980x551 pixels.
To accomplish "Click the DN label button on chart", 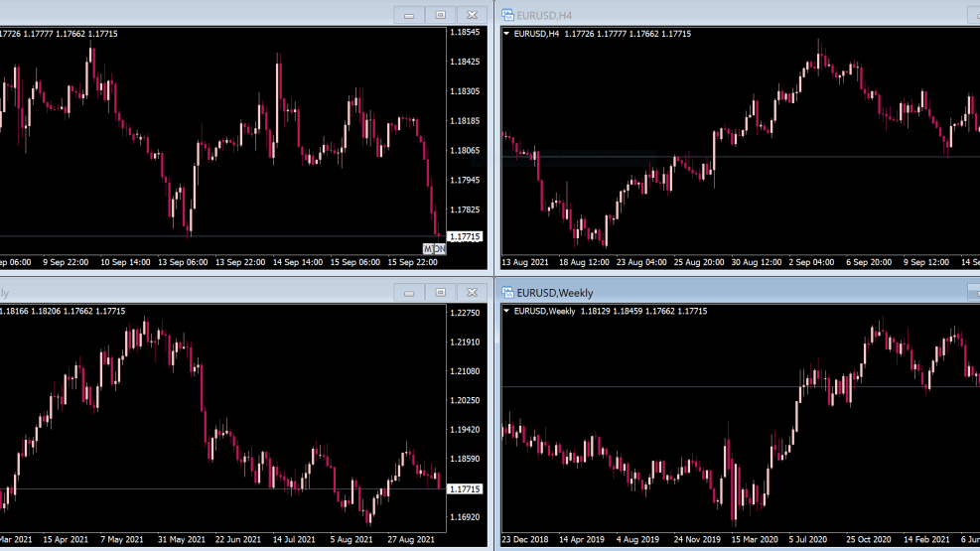I will pos(440,249).
